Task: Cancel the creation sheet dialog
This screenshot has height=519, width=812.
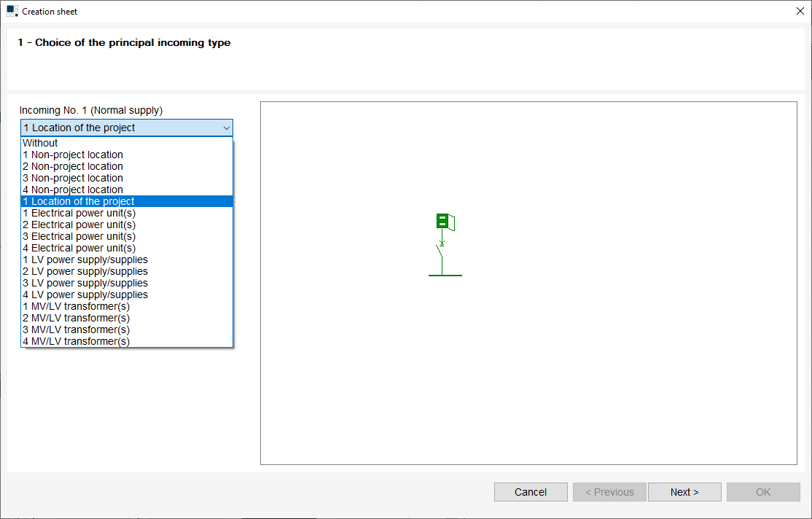Action: (x=531, y=492)
